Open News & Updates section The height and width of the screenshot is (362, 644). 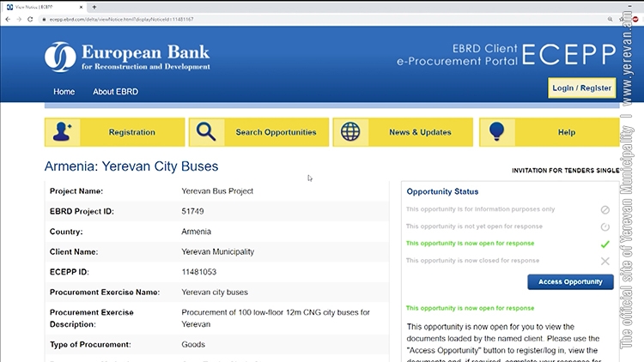click(x=403, y=132)
